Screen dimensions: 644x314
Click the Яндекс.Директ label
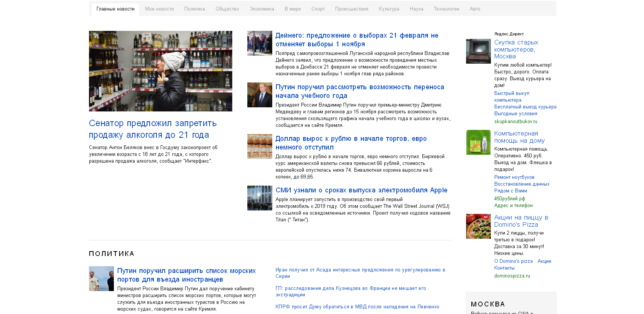coord(509,34)
